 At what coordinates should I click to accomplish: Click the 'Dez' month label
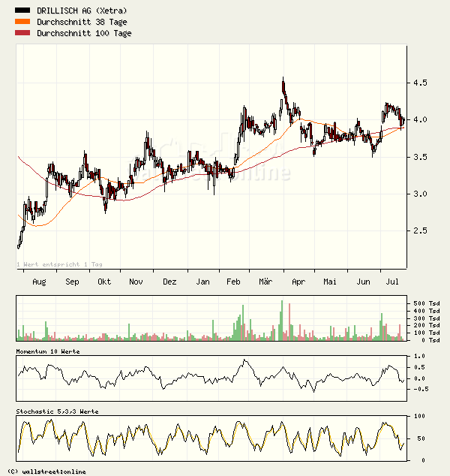pos(169,282)
